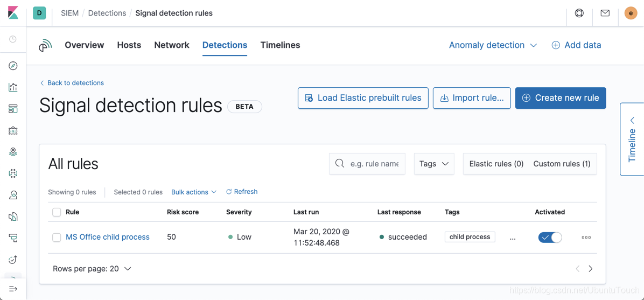Go to next page of rules

(591, 269)
